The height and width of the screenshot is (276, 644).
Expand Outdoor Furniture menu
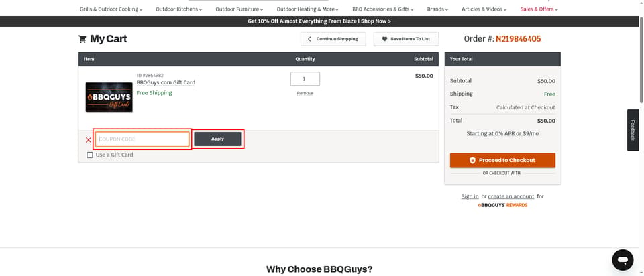(x=239, y=9)
